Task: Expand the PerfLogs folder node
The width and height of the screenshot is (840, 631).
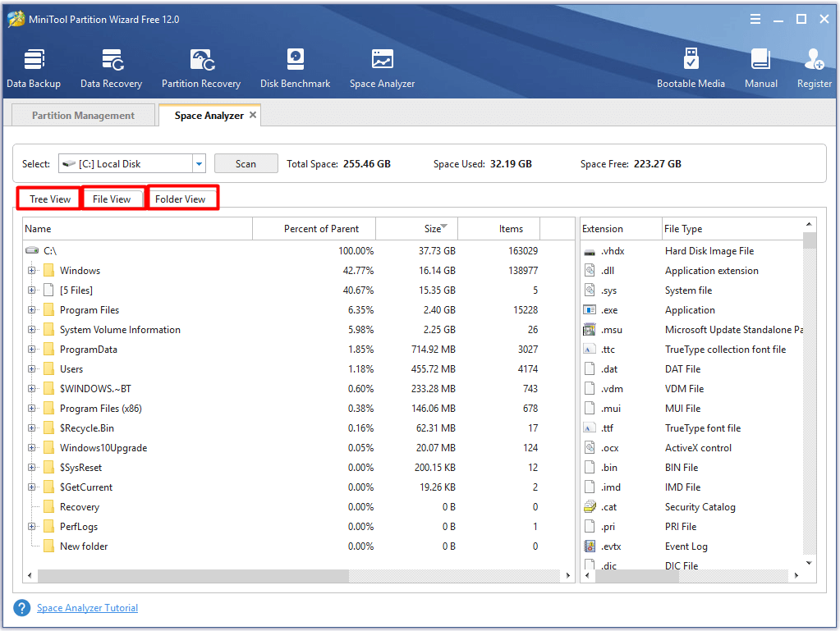Action: click(x=31, y=527)
